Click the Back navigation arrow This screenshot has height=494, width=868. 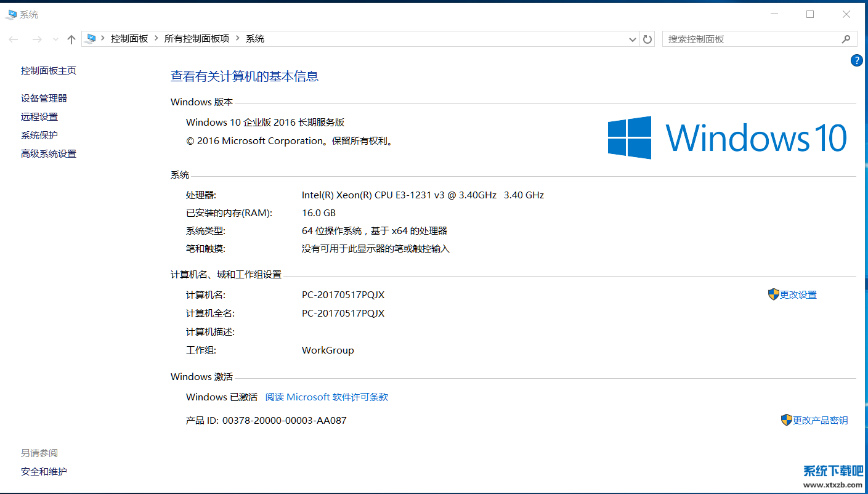click(14, 39)
